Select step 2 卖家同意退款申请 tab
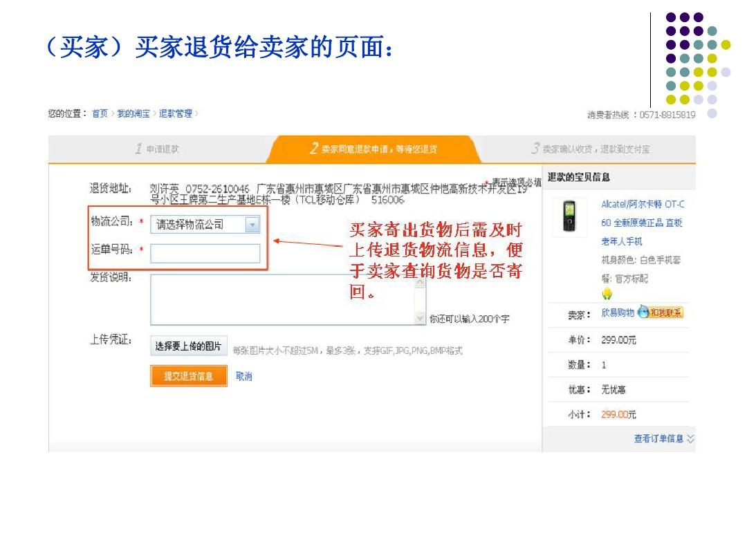The image size is (747, 560). (373, 149)
